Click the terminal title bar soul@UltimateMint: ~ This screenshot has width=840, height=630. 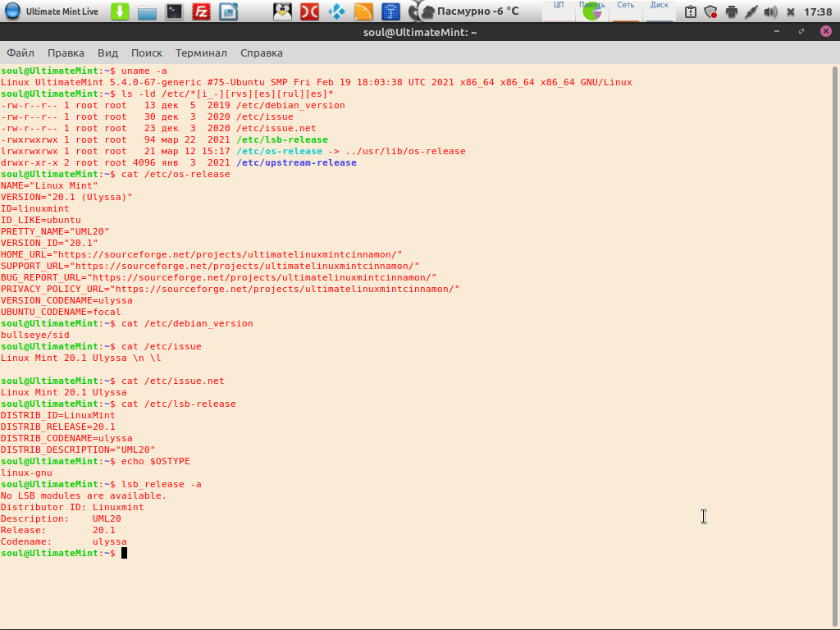[x=420, y=32]
